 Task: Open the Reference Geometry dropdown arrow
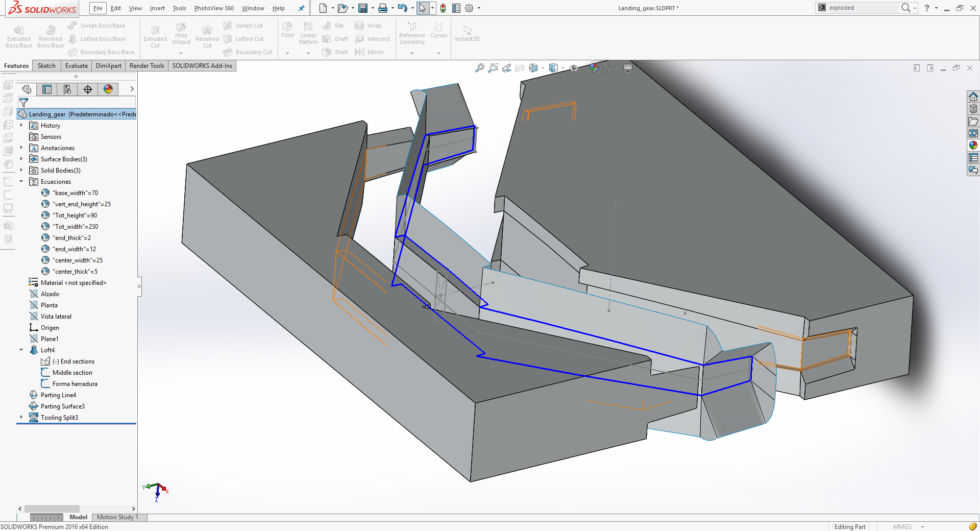(412, 53)
